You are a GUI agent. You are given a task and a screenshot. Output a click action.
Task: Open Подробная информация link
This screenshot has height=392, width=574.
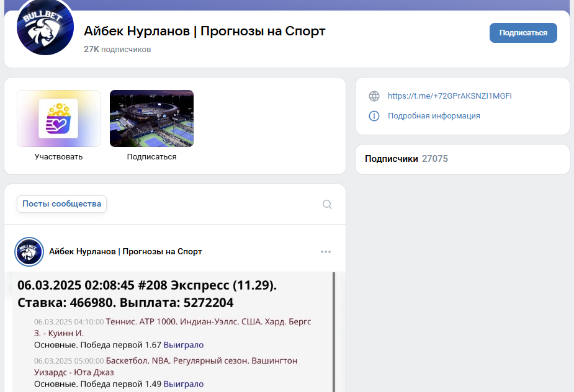click(x=433, y=116)
